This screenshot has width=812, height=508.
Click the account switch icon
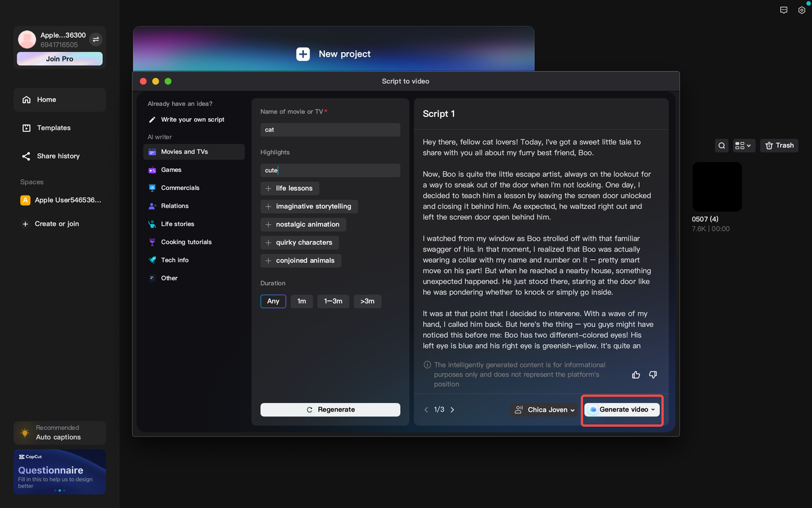click(96, 39)
